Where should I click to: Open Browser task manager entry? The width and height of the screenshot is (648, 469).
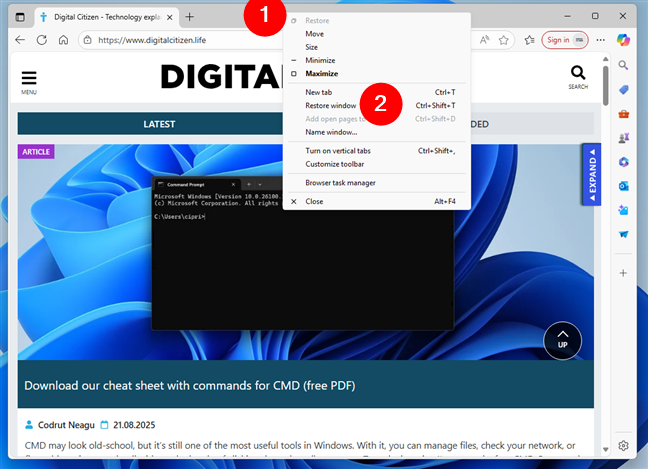(377, 183)
